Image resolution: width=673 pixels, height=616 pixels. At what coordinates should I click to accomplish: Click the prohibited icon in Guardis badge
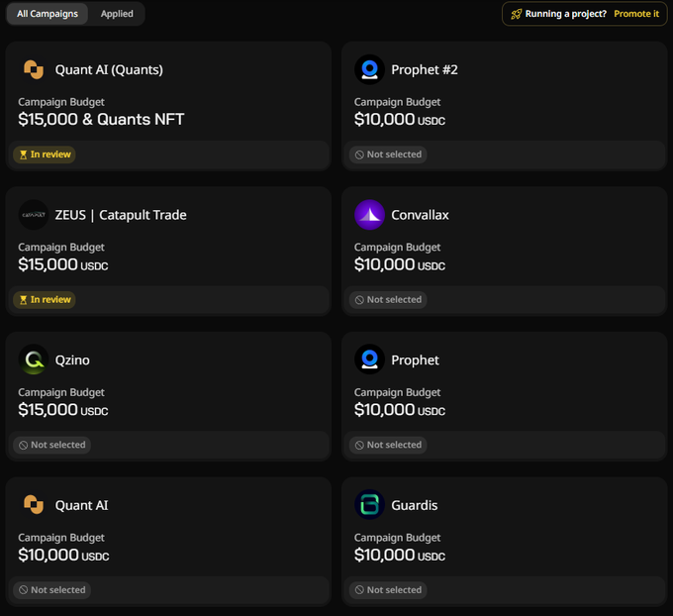[359, 590]
